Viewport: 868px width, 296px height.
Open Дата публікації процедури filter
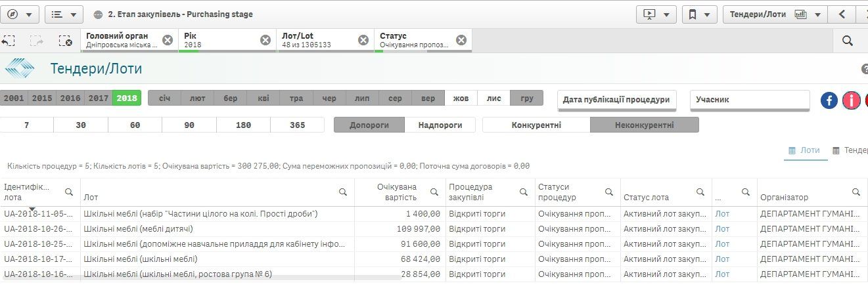(x=616, y=100)
